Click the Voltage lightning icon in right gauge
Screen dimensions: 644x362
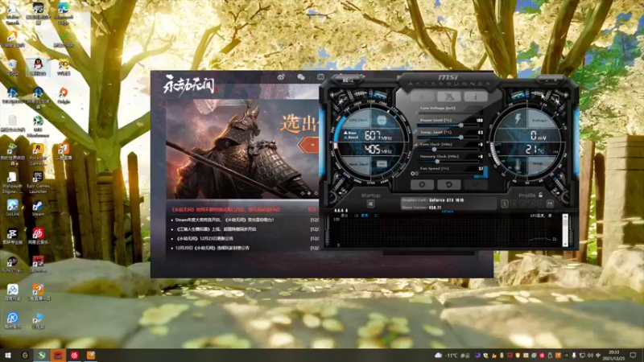tap(518, 119)
